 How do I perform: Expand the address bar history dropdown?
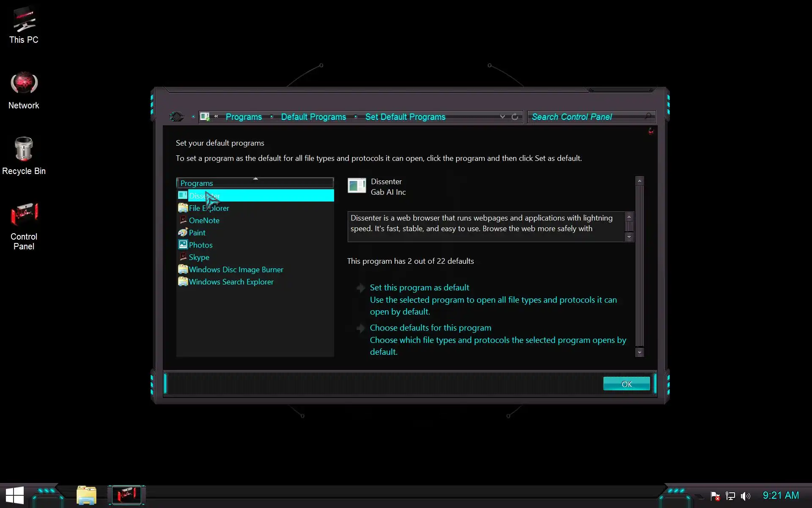502,117
